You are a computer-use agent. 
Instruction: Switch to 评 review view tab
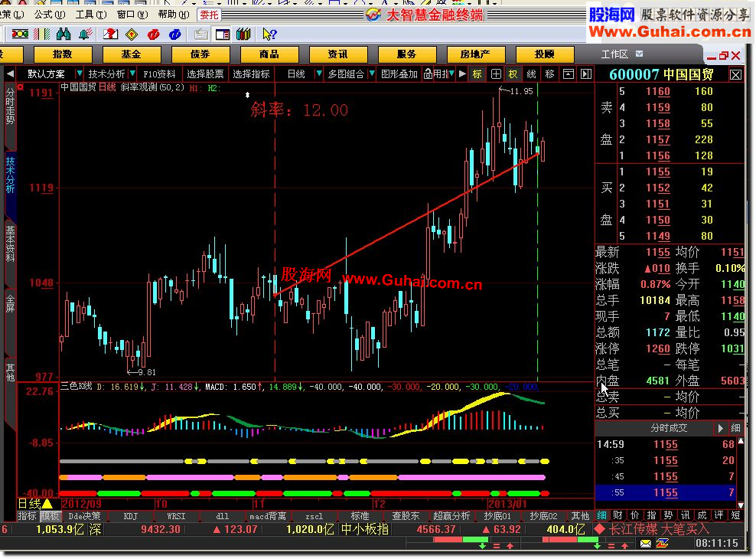point(719,515)
